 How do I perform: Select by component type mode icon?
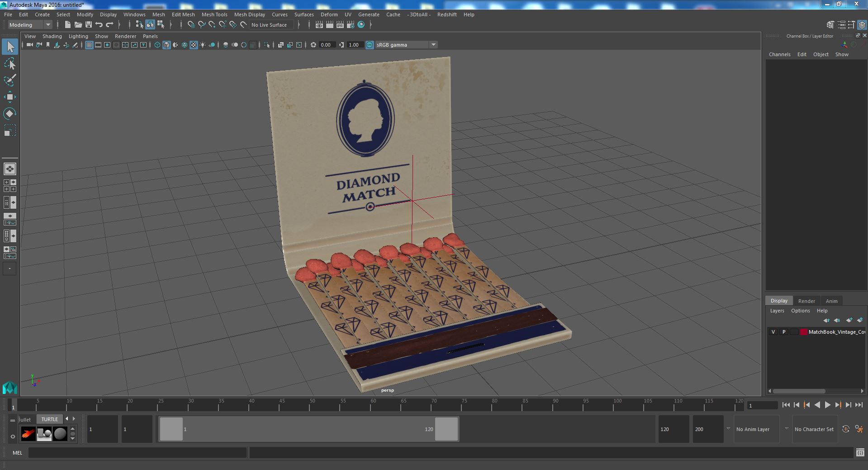[160, 25]
